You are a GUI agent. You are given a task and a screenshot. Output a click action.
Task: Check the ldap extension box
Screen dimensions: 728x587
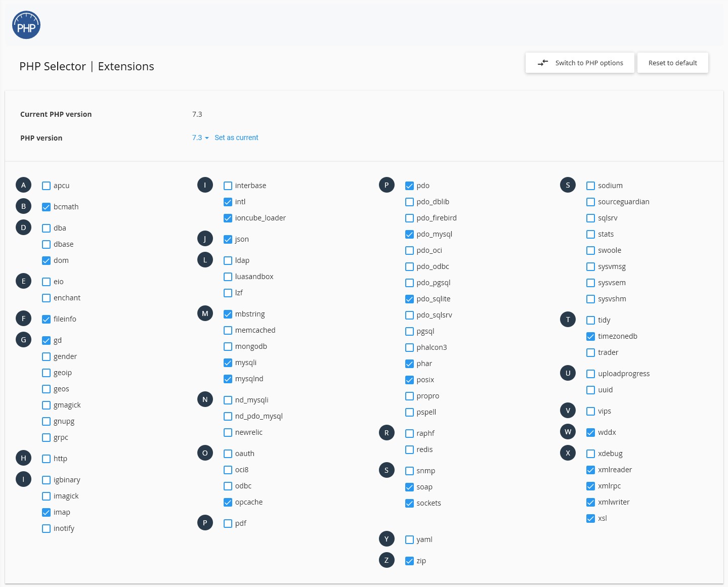point(228,260)
